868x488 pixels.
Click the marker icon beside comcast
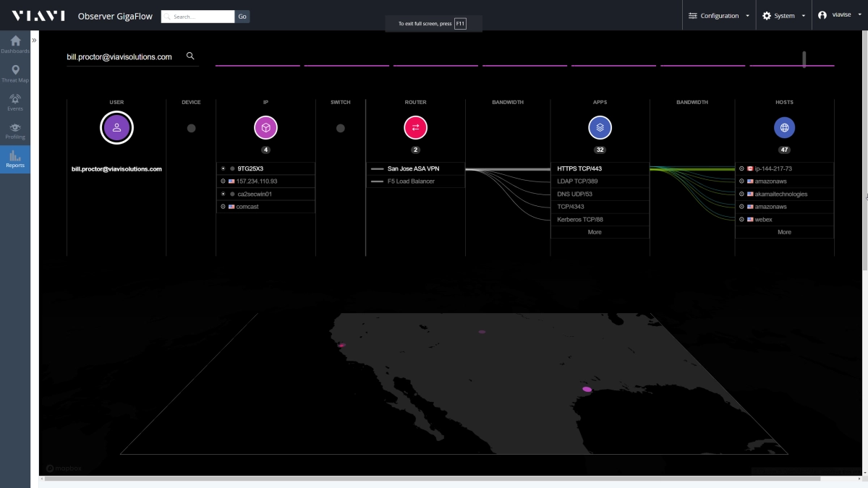click(224, 207)
